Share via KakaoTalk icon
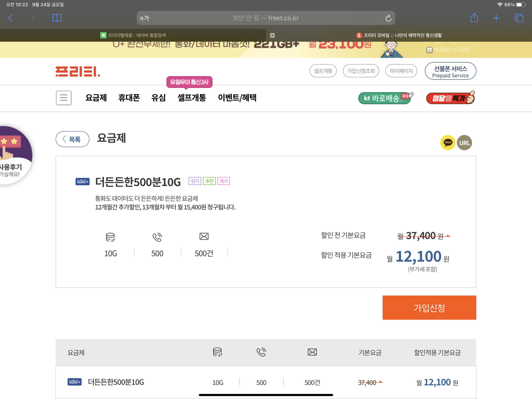532x399 pixels. [447, 143]
